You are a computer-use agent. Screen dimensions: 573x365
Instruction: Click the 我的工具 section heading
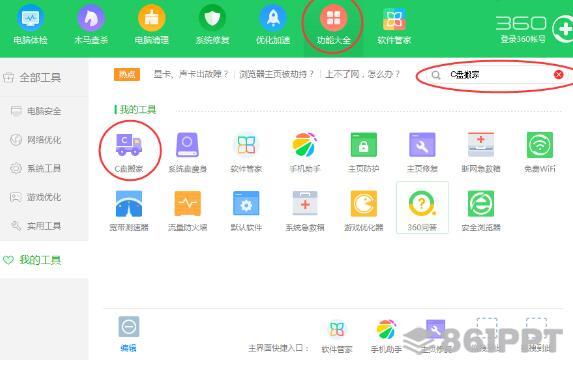click(x=138, y=109)
